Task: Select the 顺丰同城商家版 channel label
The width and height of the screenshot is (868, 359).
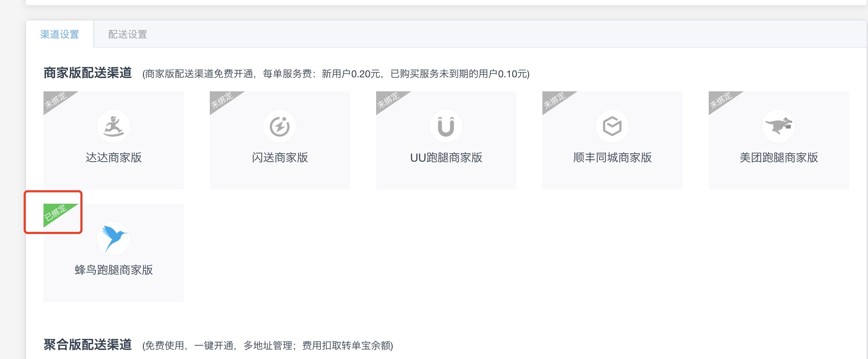Action: click(613, 157)
